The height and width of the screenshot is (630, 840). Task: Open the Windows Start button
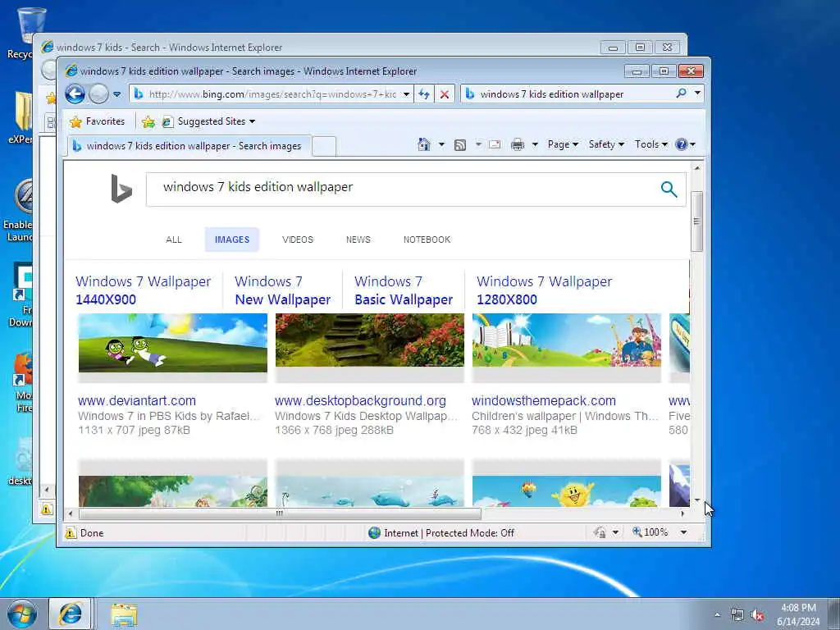pyautogui.click(x=22, y=614)
